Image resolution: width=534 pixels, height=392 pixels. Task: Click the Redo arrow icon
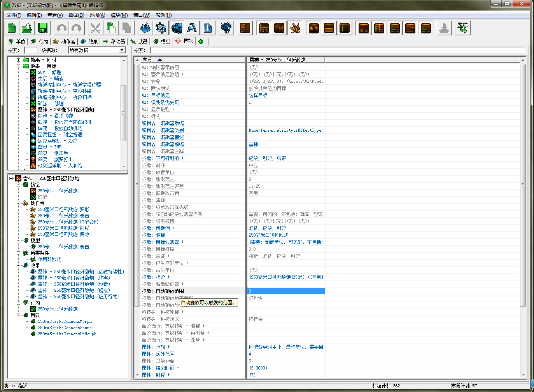tap(77, 28)
